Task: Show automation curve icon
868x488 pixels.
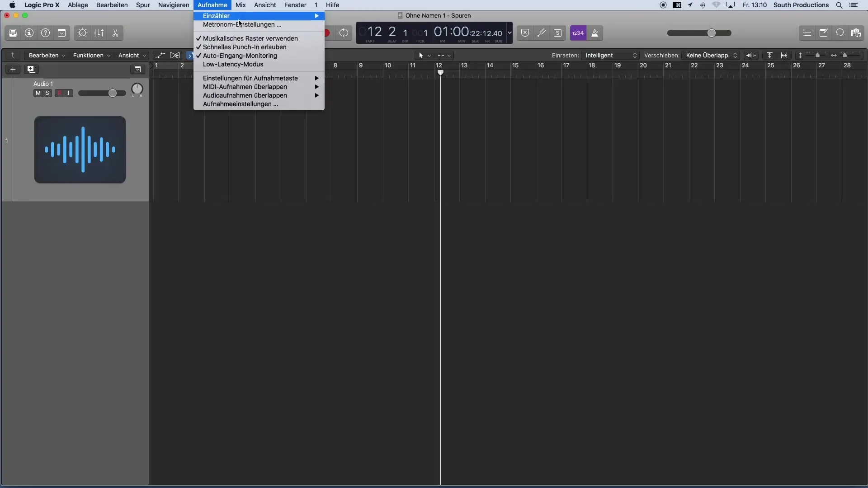Action: 160,55
